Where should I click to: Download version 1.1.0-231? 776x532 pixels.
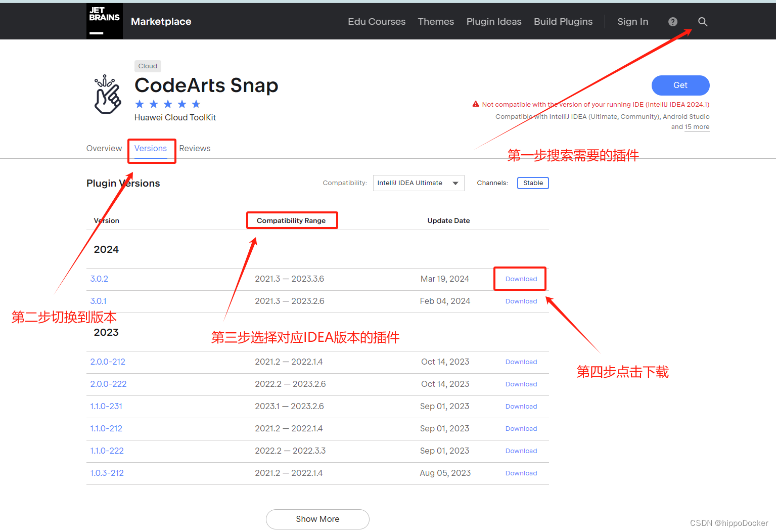[521, 406]
